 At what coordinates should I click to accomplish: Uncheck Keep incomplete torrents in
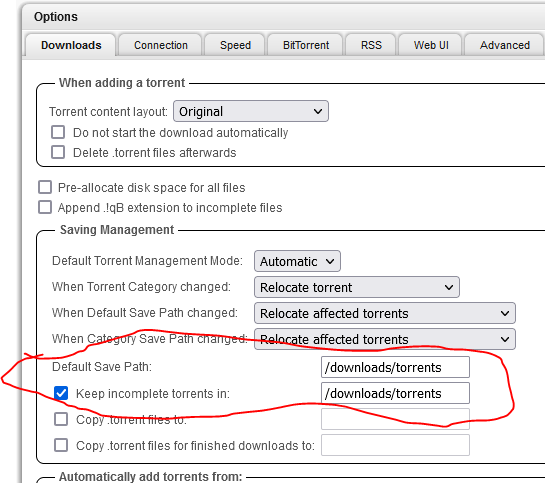[x=61, y=393]
